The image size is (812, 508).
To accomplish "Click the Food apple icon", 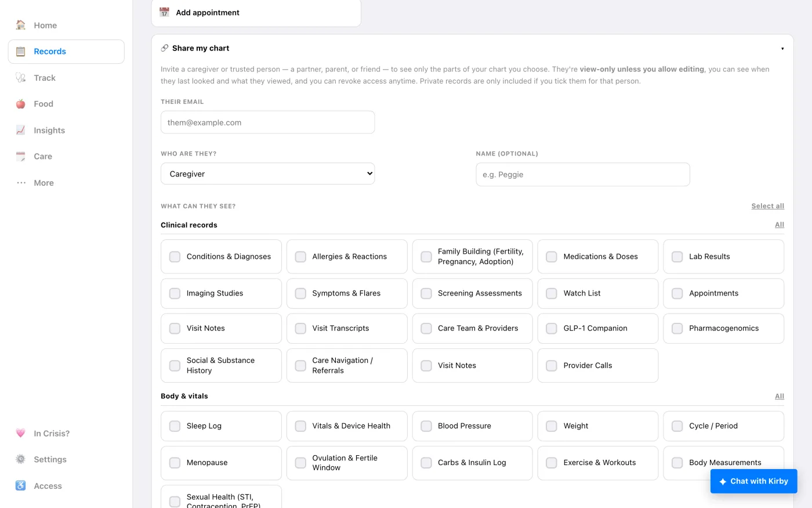I will 21,104.
